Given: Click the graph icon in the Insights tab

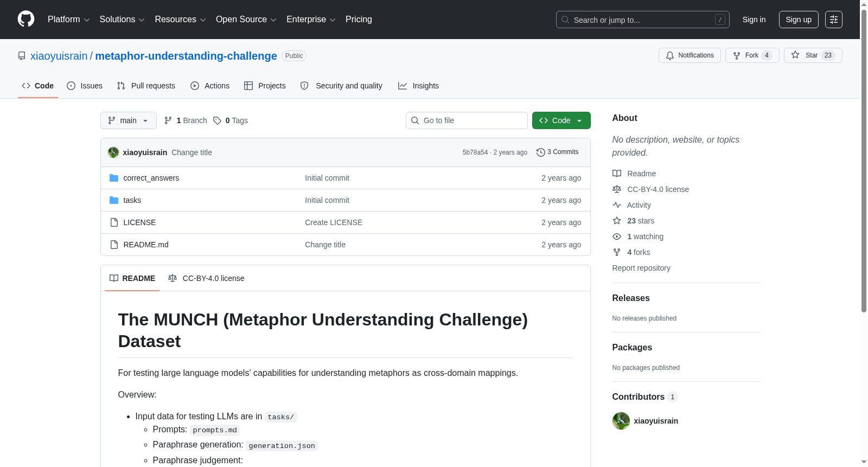Looking at the screenshot, I should coord(403,86).
